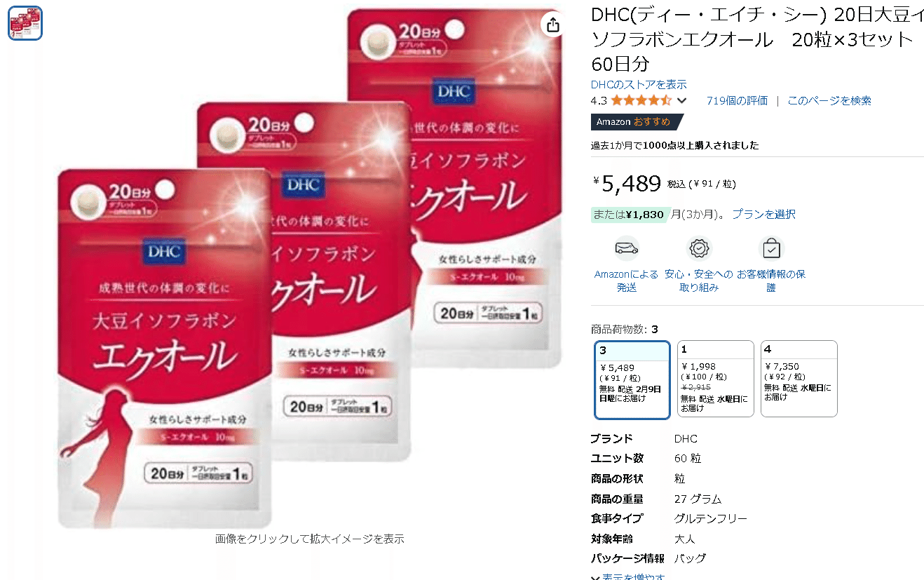Click the main product image to enlarge

(x=310, y=267)
